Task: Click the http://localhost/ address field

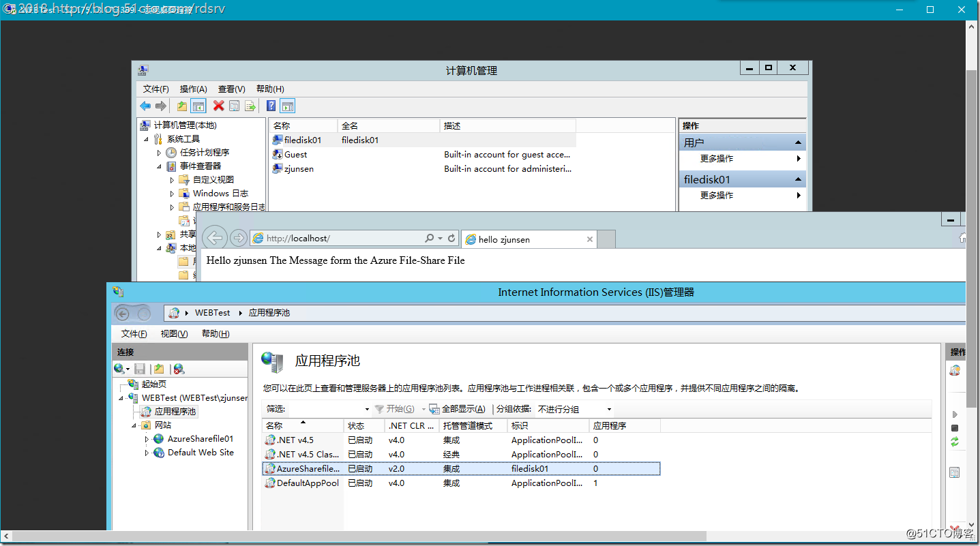Action: (345, 239)
